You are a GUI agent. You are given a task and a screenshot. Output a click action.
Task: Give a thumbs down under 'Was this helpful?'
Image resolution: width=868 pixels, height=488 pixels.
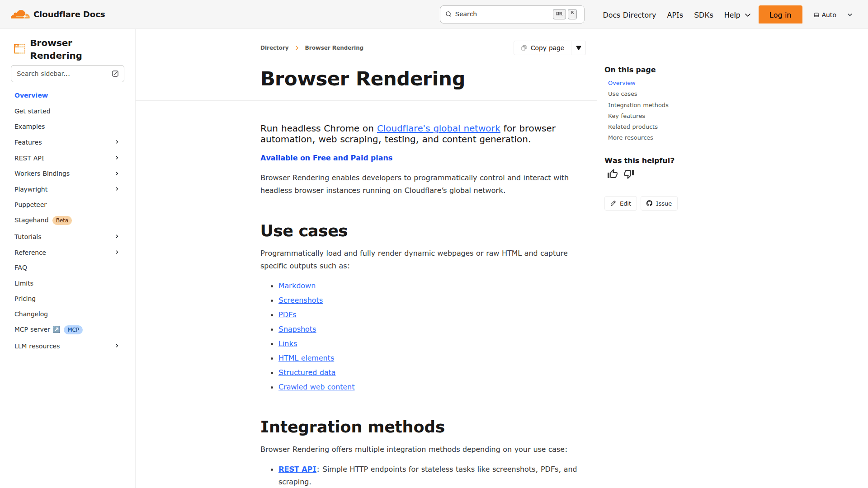[629, 174]
